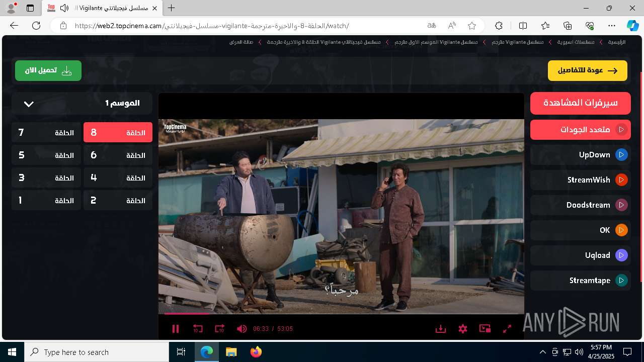Click Windows Start button
Screen dimensions: 644x362
[x=12, y=352]
